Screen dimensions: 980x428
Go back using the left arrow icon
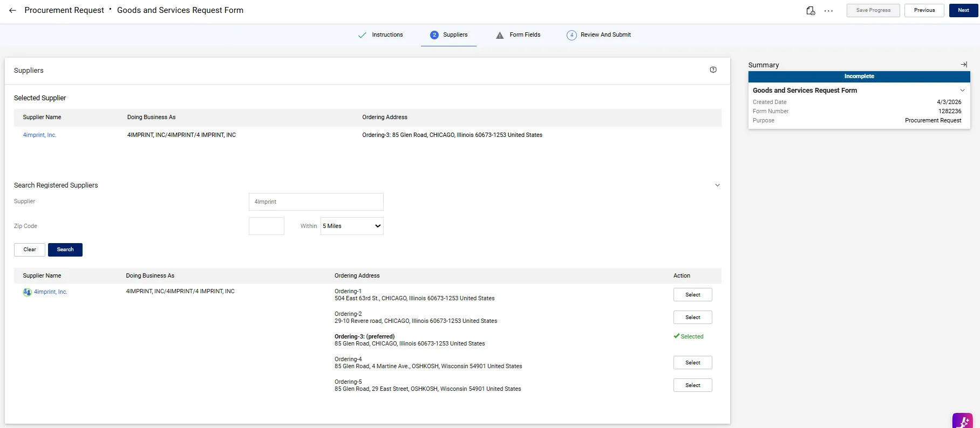click(x=12, y=10)
